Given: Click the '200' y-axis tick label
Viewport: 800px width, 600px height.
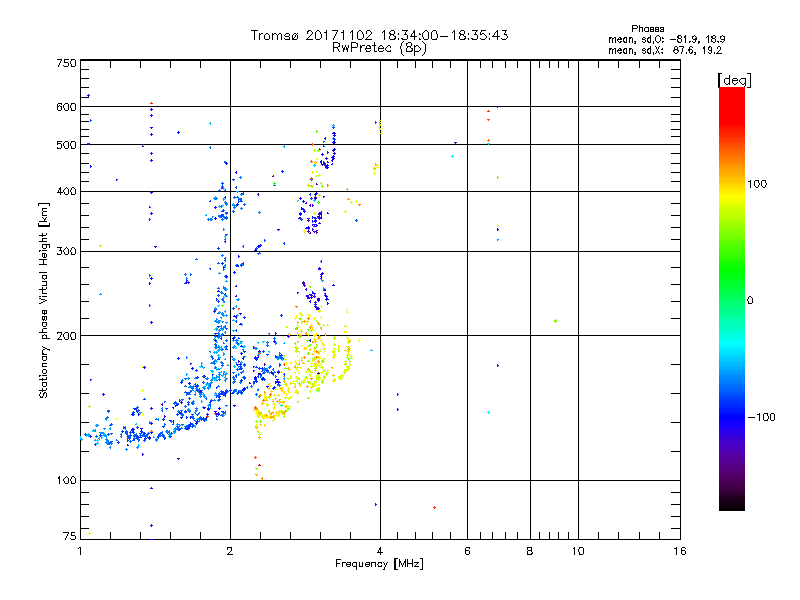Looking at the screenshot, I should [x=66, y=336].
